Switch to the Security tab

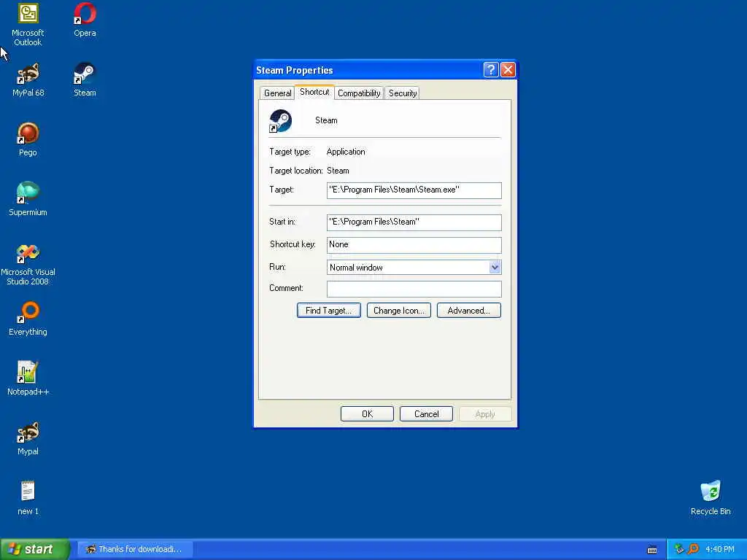click(x=403, y=93)
